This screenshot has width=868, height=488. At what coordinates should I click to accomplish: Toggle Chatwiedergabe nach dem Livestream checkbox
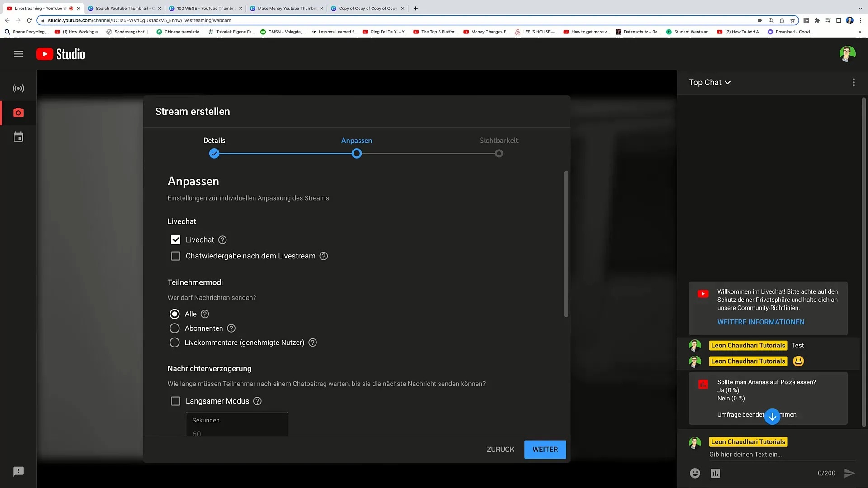coord(176,256)
